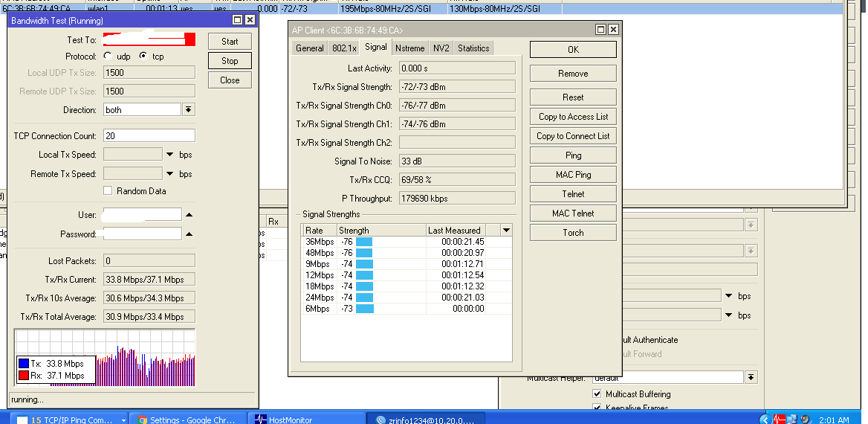
Task: Collapse the User field arrow
Action: (189, 215)
